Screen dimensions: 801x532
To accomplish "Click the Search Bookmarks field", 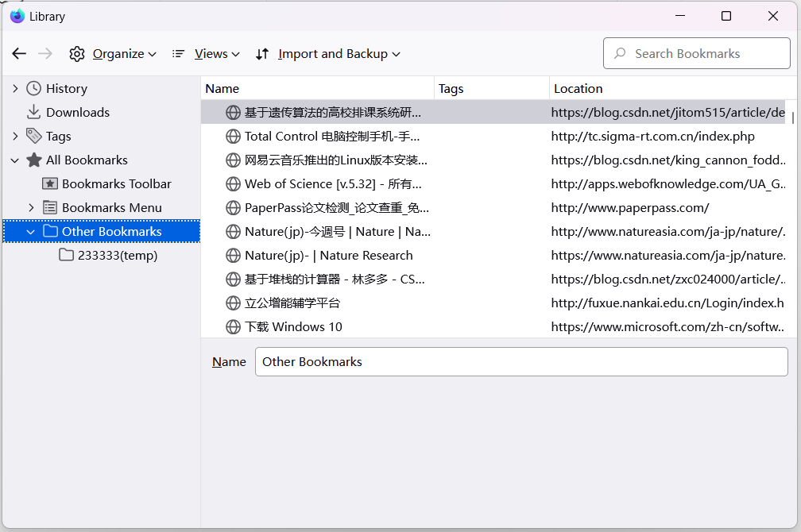I will (696, 53).
